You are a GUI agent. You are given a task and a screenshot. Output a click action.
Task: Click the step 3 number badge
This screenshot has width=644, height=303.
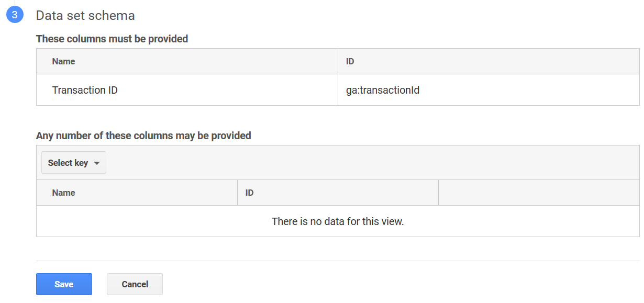(15, 15)
